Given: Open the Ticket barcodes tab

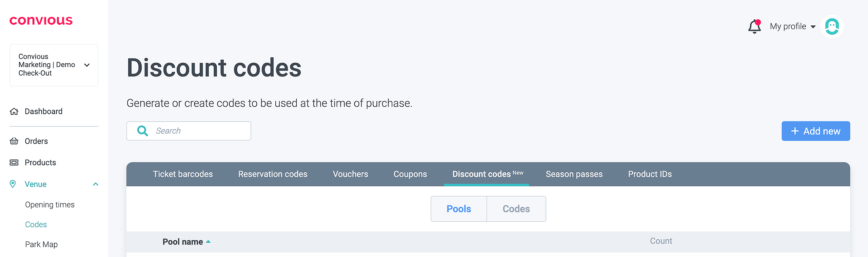Looking at the screenshot, I should (183, 174).
